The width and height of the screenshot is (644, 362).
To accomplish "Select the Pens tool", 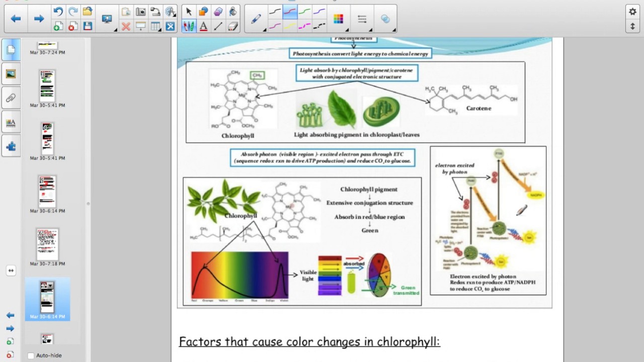I will [x=189, y=26].
